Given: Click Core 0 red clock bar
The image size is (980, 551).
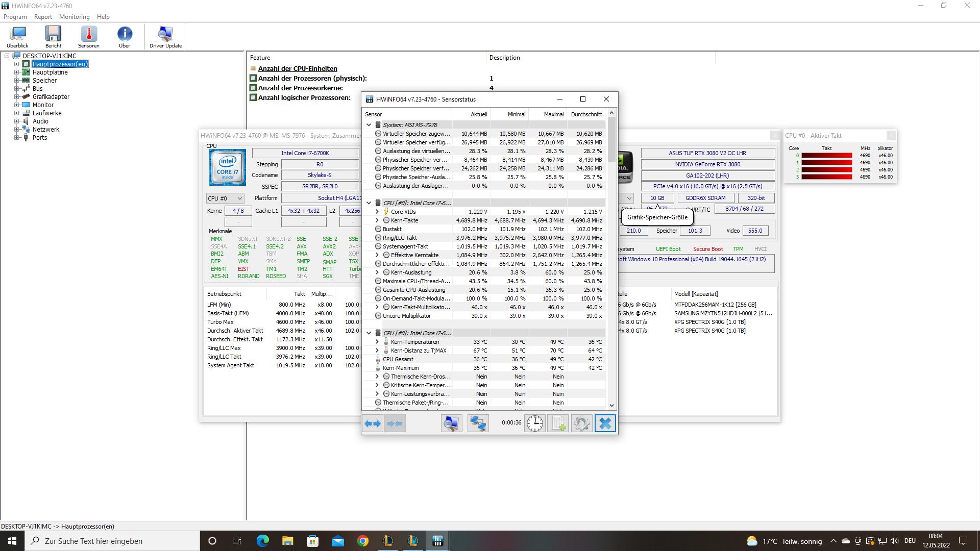Looking at the screenshot, I should point(826,156).
